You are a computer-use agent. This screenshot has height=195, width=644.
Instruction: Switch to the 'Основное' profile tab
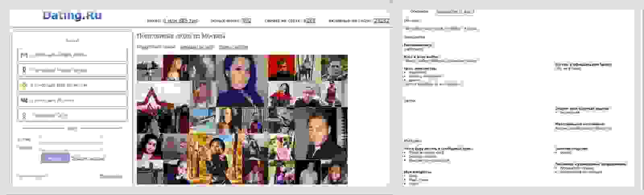(419, 12)
